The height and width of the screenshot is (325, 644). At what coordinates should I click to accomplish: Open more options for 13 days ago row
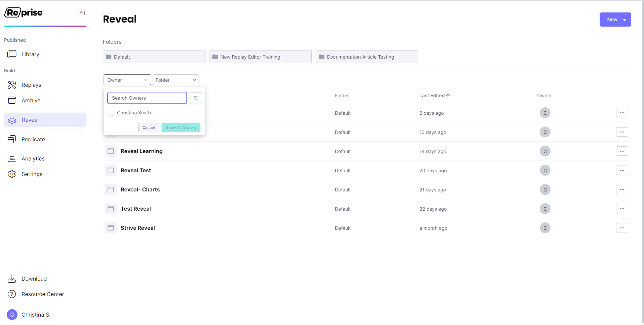click(x=622, y=132)
